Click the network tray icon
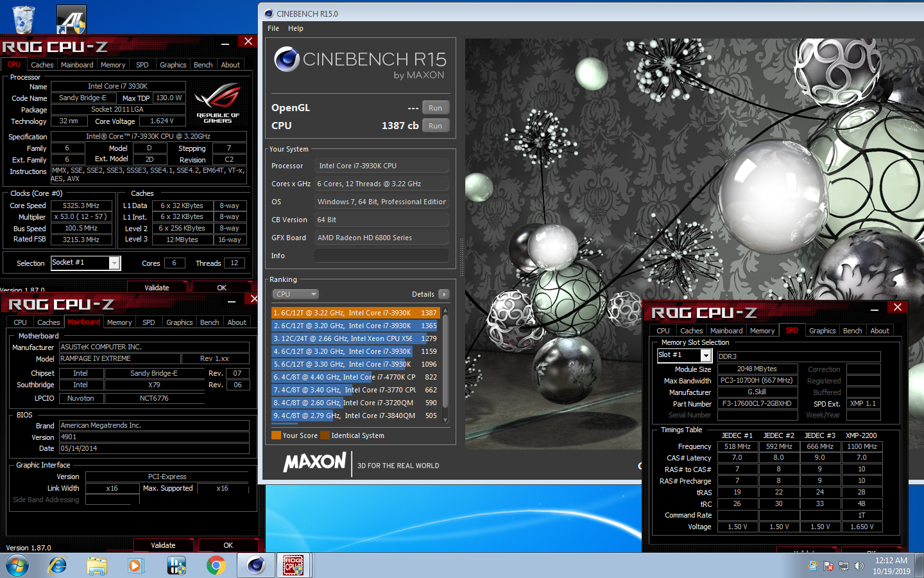 pos(844,566)
